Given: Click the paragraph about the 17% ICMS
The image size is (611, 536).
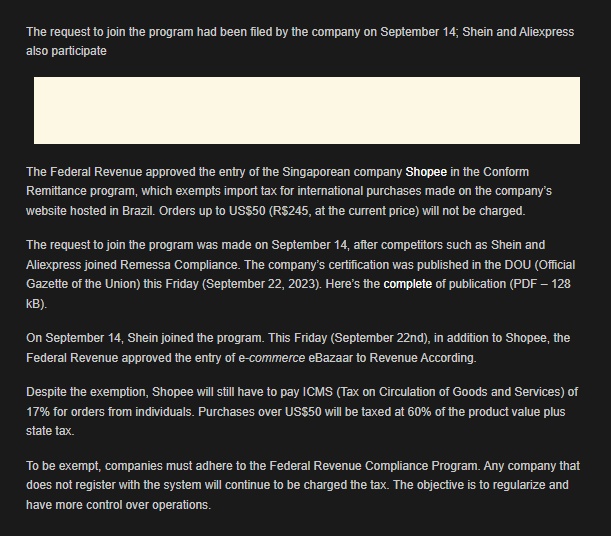Looking at the screenshot, I should click(x=302, y=411).
